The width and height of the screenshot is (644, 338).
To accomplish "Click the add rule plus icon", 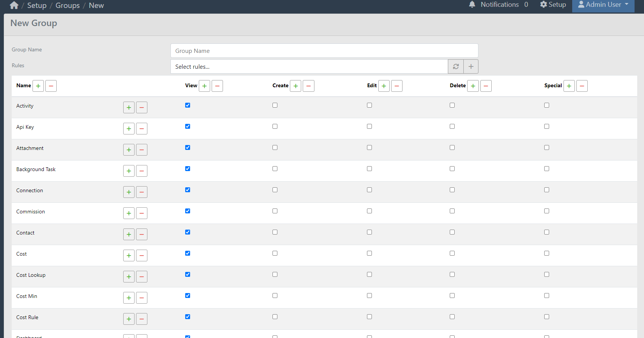I will pyautogui.click(x=471, y=66).
